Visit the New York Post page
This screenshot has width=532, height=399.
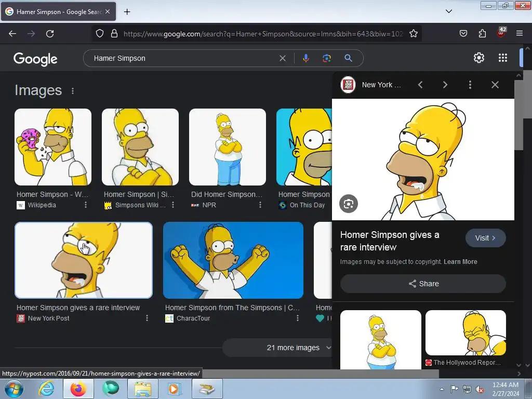coord(486,238)
